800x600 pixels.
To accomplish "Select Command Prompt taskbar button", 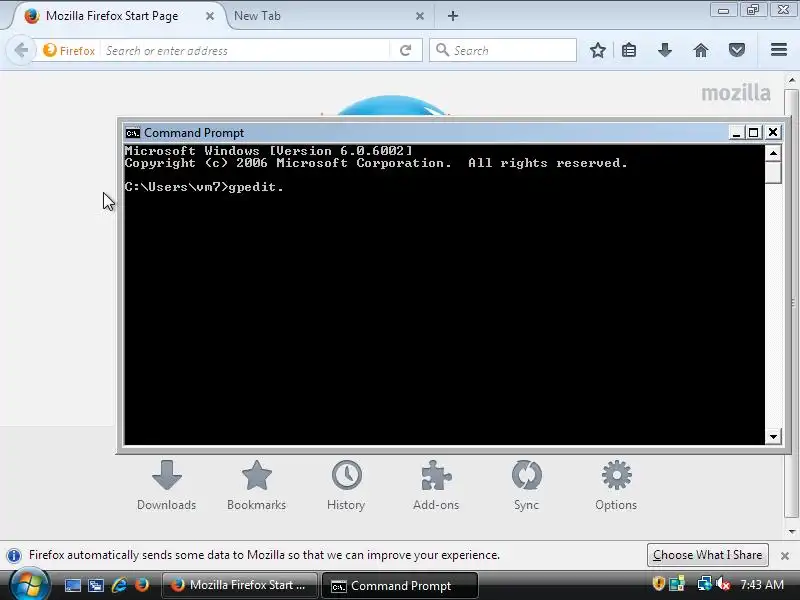I will tap(400, 586).
